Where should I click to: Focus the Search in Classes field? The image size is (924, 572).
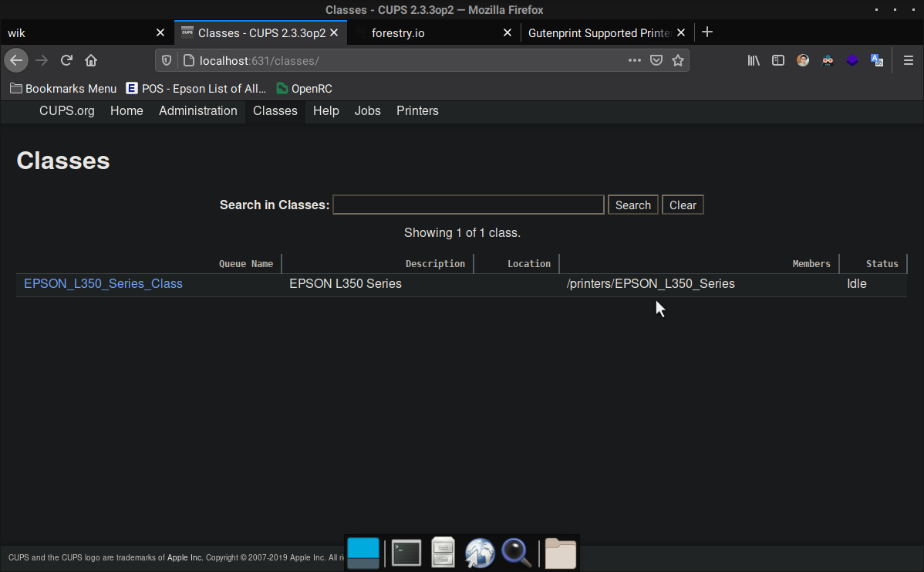pos(468,205)
